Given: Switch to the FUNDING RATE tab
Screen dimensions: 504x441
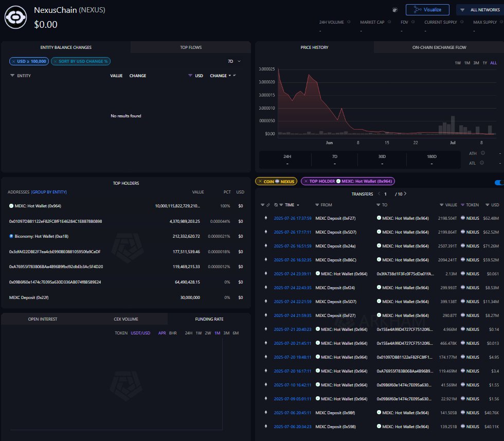Looking at the screenshot, I should coord(209,319).
